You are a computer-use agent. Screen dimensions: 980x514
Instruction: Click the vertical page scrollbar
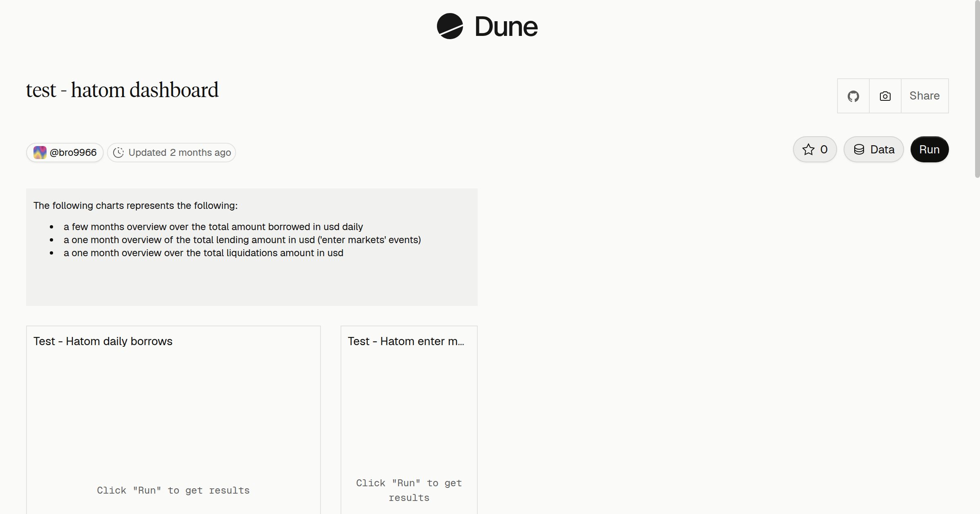pyautogui.click(x=977, y=89)
